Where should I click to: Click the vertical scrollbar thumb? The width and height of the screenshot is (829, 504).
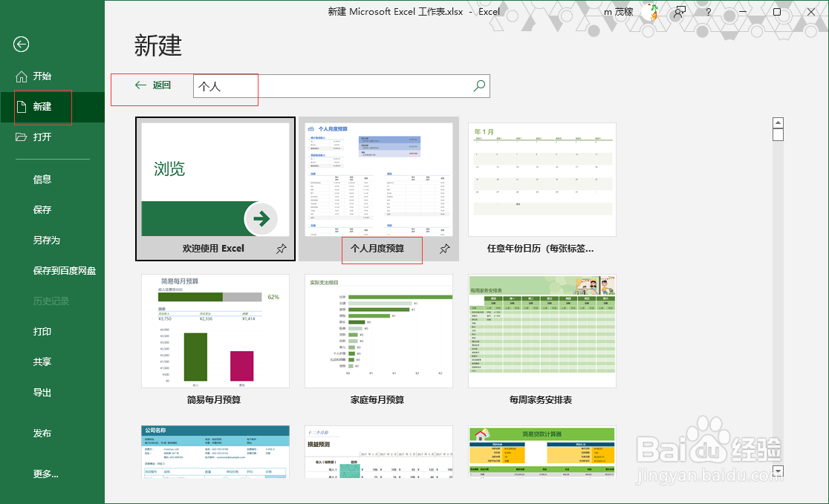point(778,134)
